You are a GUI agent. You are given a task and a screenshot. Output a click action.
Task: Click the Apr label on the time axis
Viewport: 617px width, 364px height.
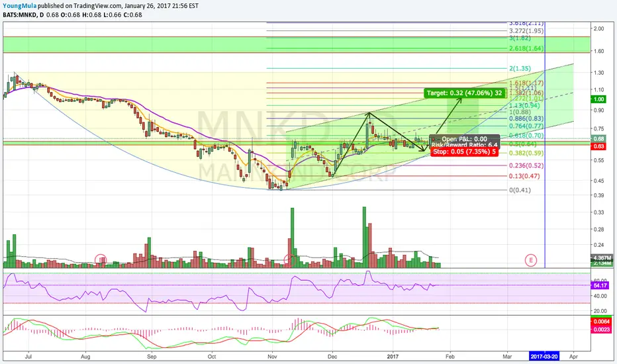point(573,357)
